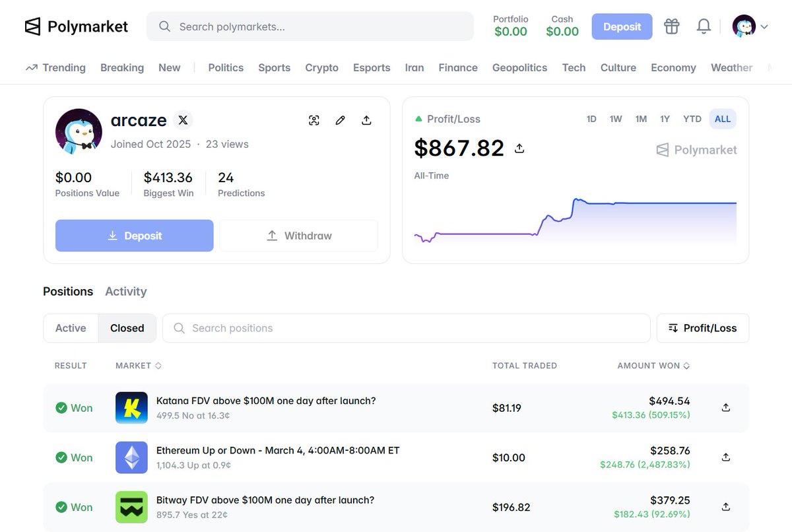Open the gift rewards icon

point(671,26)
